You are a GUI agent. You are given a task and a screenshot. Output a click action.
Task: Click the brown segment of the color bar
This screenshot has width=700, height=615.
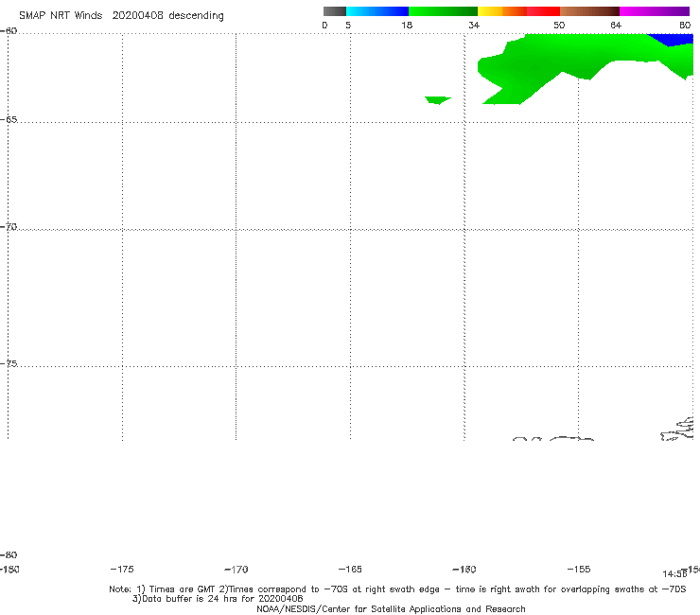tap(589, 11)
